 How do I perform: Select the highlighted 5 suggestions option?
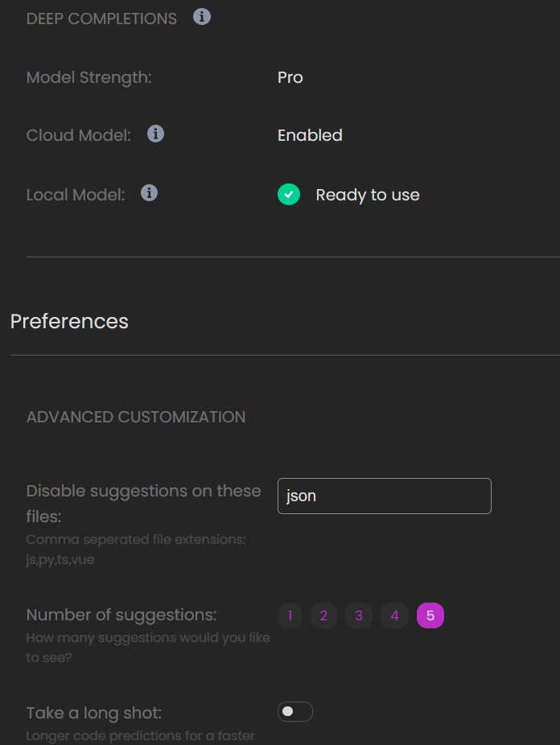coord(430,616)
